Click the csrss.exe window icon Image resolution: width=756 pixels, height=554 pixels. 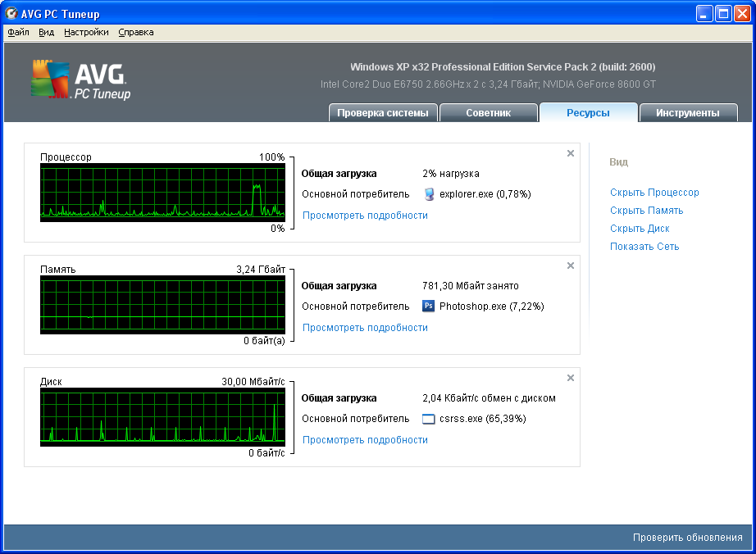click(x=428, y=419)
